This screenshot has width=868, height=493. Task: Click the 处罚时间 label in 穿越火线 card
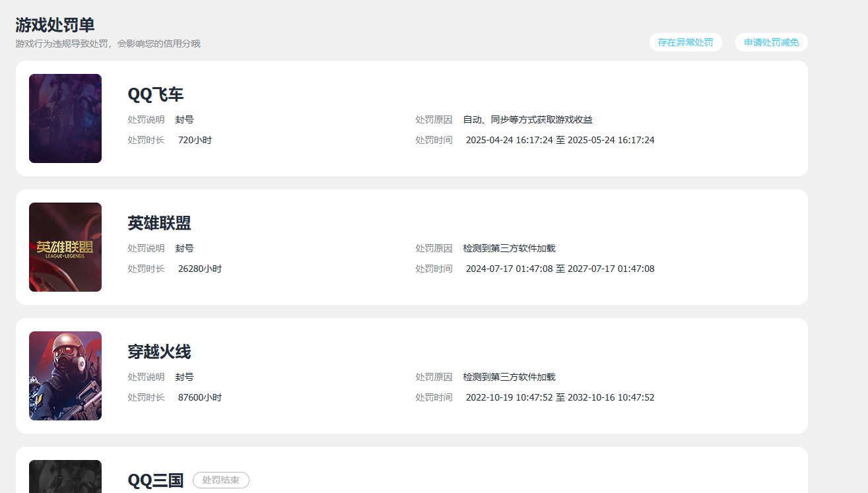coord(434,397)
